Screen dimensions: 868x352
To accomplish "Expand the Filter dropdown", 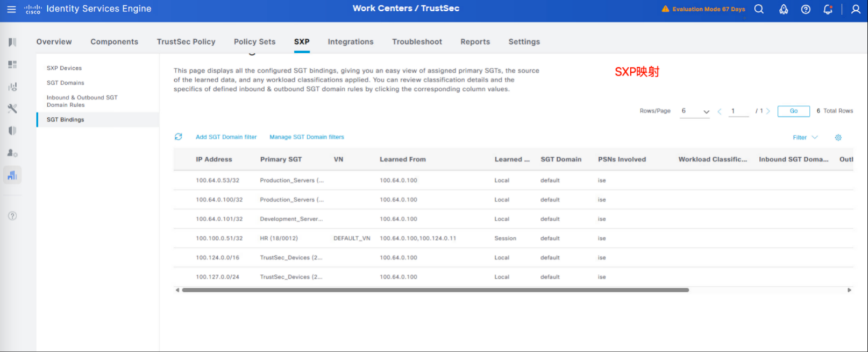I will coord(805,138).
